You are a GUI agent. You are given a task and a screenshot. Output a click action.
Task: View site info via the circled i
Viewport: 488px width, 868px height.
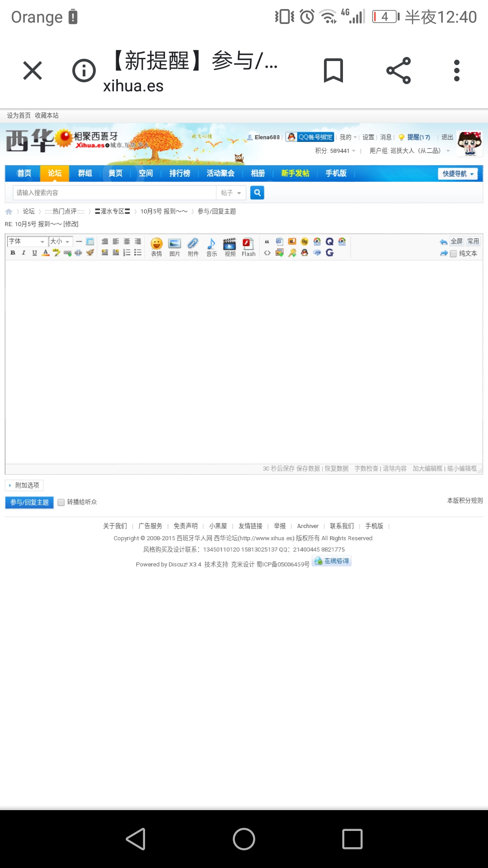(x=84, y=71)
